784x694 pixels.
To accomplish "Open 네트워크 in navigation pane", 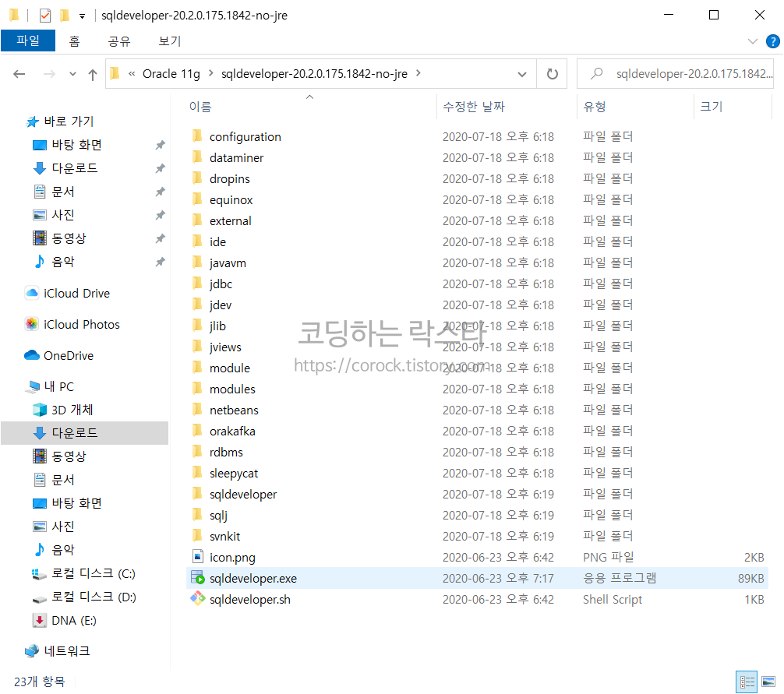I will point(66,651).
